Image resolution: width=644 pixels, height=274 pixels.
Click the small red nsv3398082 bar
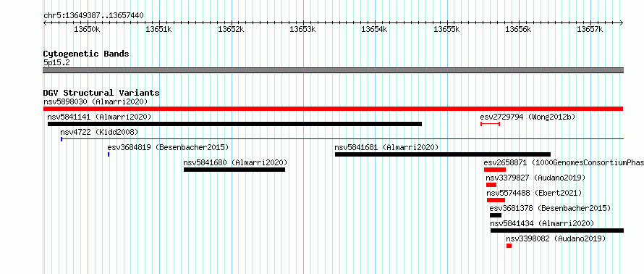point(509,246)
